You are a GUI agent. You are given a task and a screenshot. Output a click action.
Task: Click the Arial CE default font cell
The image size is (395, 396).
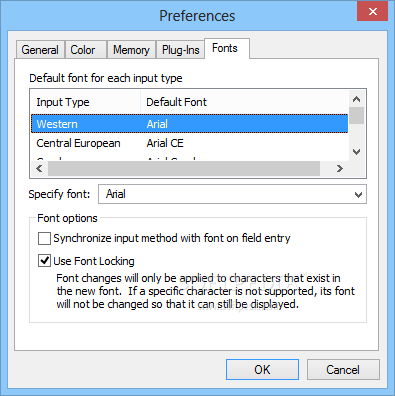165,143
